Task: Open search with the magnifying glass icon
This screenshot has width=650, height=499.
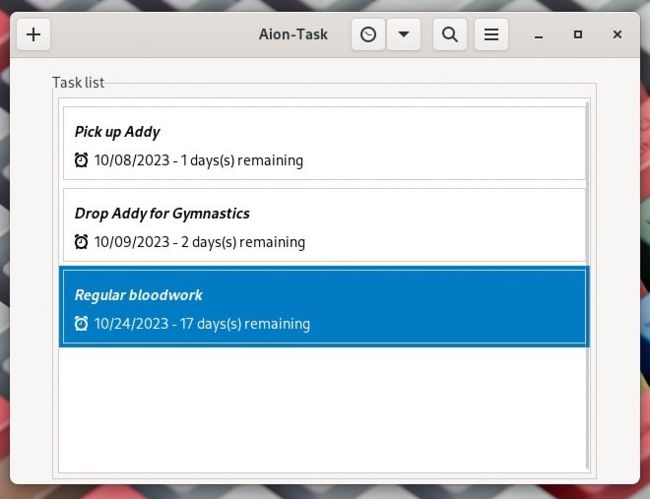Action: [x=450, y=35]
